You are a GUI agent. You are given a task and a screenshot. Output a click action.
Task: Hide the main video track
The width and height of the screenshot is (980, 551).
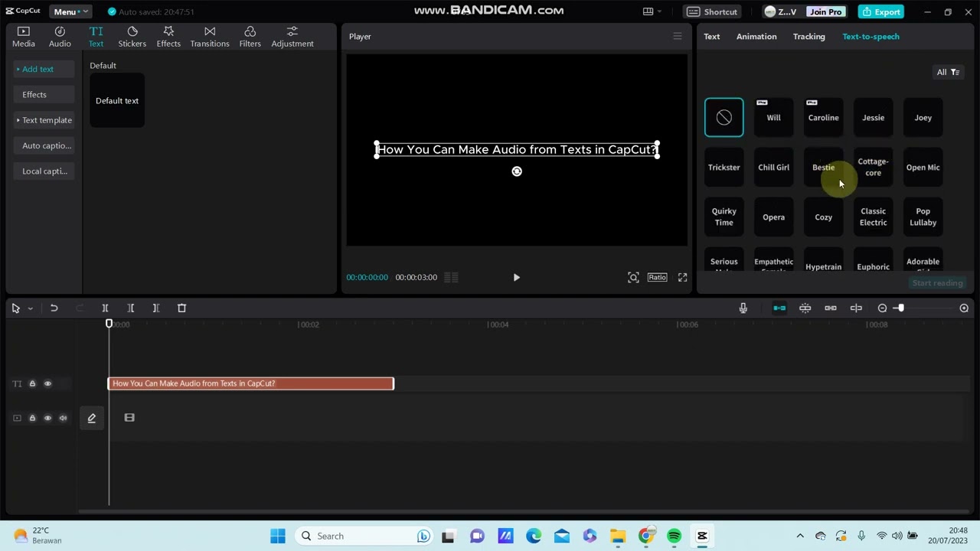click(47, 418)
